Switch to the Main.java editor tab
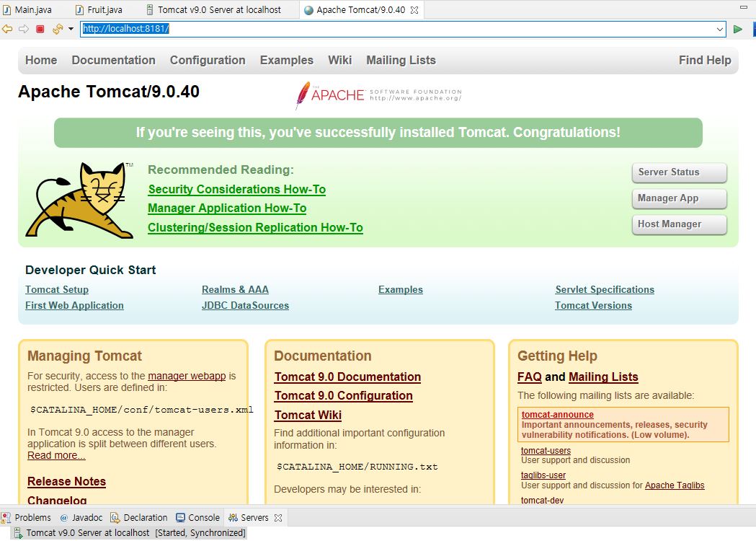756x541 pixels. (27, 9)
